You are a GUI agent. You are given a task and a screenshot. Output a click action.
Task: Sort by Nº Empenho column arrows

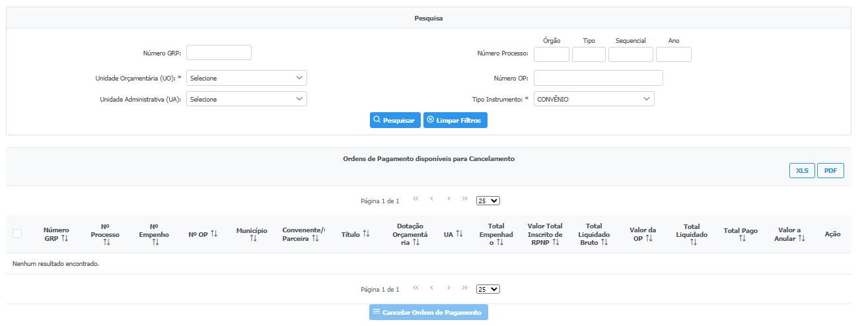(x=155, y=242)
